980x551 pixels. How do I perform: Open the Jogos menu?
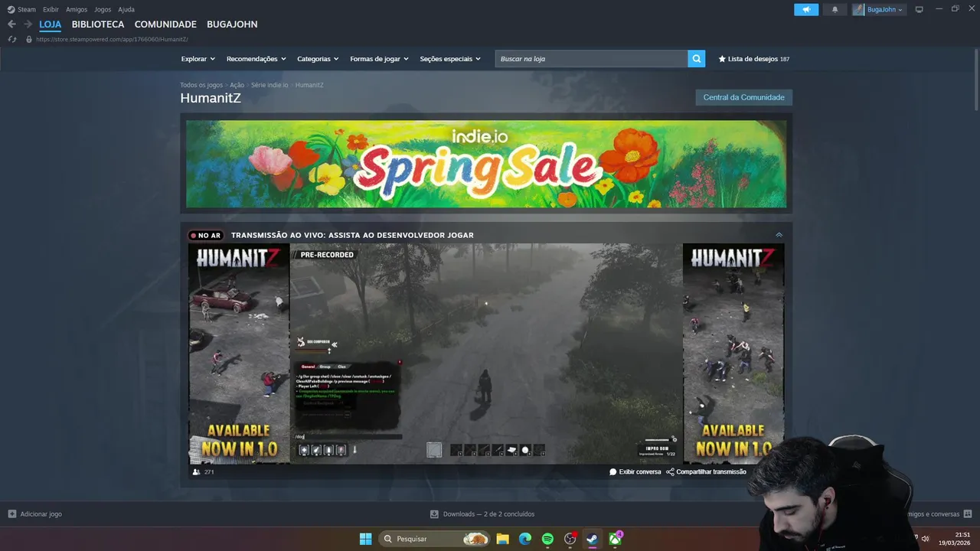click(103, 9)
